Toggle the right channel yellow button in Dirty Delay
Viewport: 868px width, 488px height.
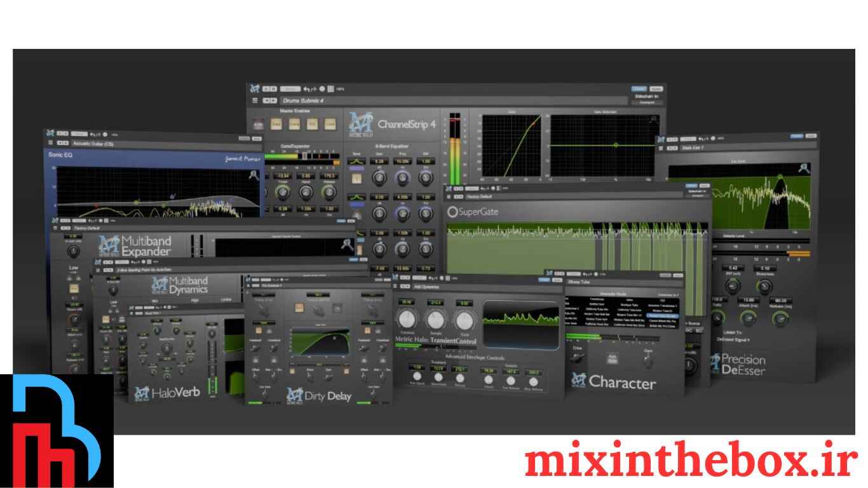368,331
